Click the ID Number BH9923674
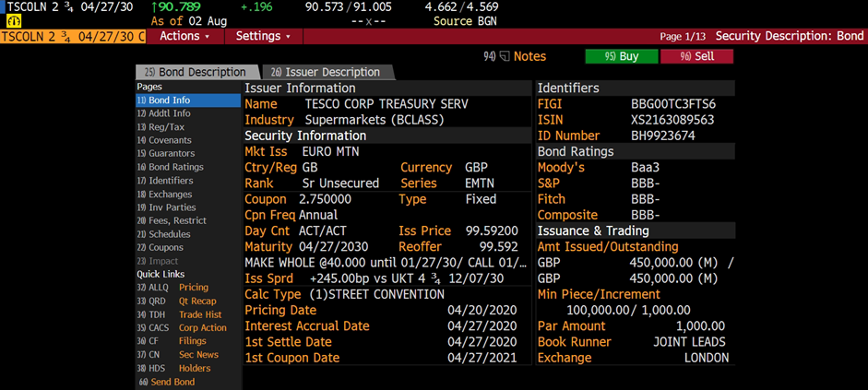Image resolution: width=868 pixels, height=390 pixels. pos(662,136)
